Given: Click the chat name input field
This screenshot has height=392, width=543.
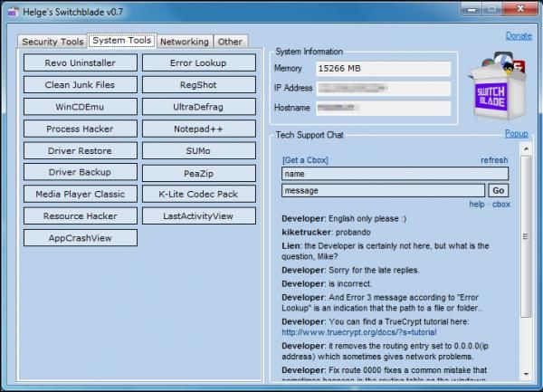Looking at the screenshot, I should 395,174.
